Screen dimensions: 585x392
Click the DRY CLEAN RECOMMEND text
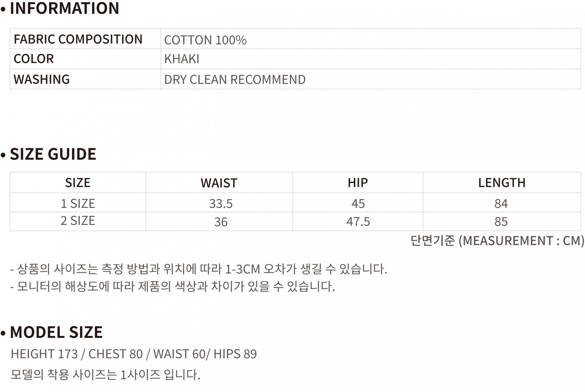[235, 80]
